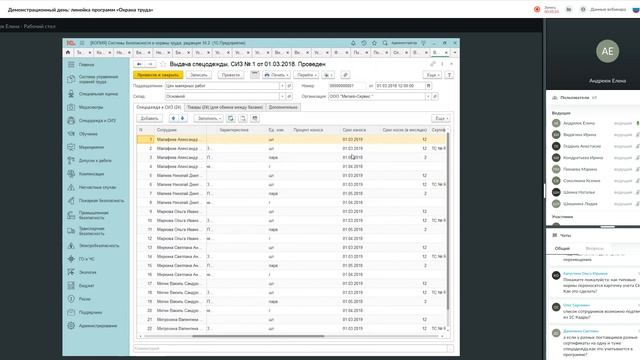
Task: Open the Специальная оценка section
Action: pyautogui.click(x=98, y=94)
